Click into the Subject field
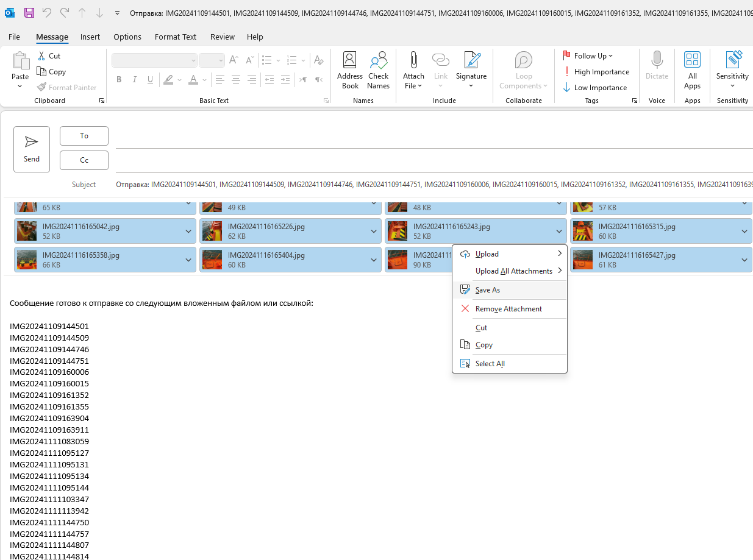The height and width of the screenshot is (560, 753). point(434,185)
